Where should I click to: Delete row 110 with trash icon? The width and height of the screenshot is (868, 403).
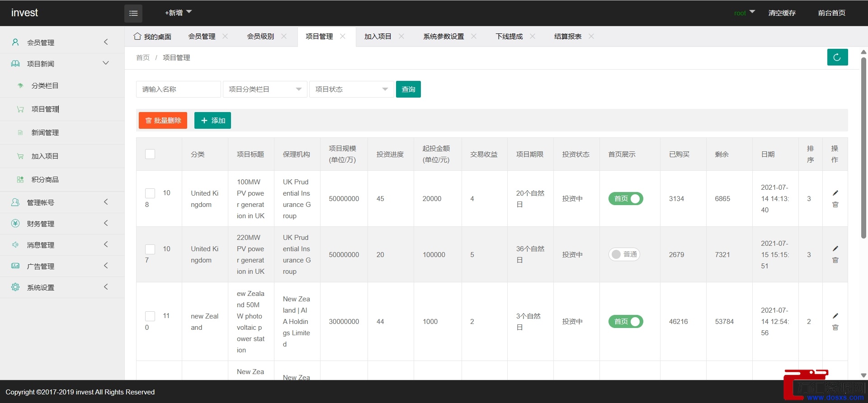(835, 328)
